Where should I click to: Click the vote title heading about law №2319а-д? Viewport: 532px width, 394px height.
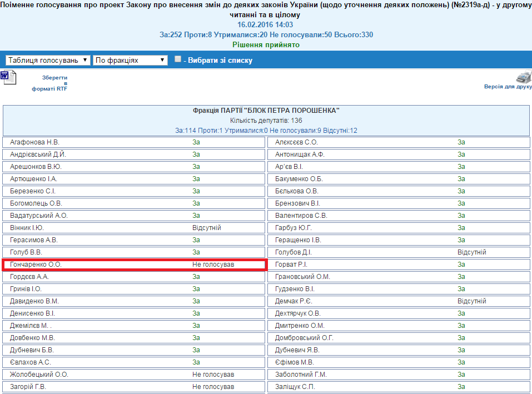coord(266,10)
